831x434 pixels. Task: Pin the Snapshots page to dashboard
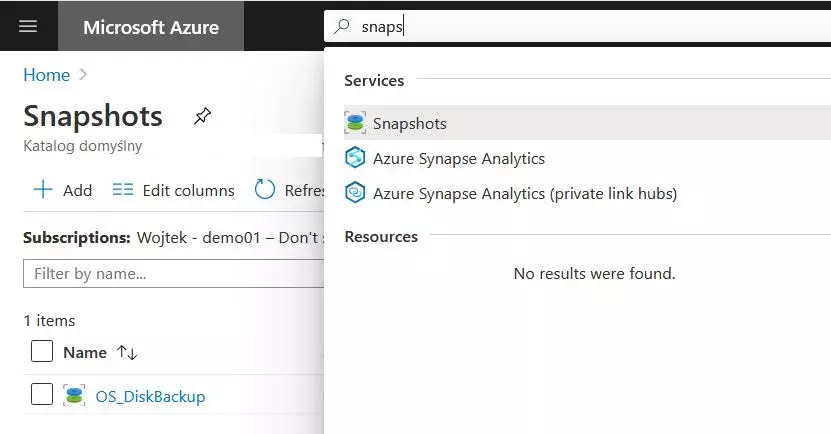tap(202, 116)
